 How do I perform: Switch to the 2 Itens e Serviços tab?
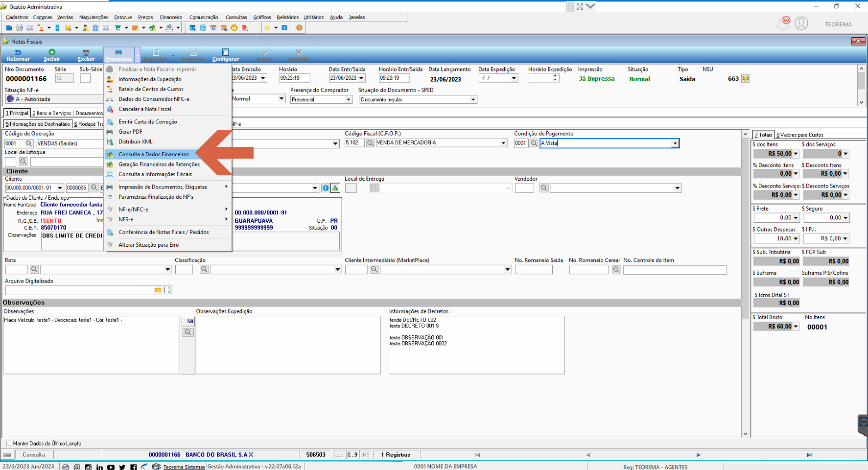pyautogui.click(x=52, y=113)
